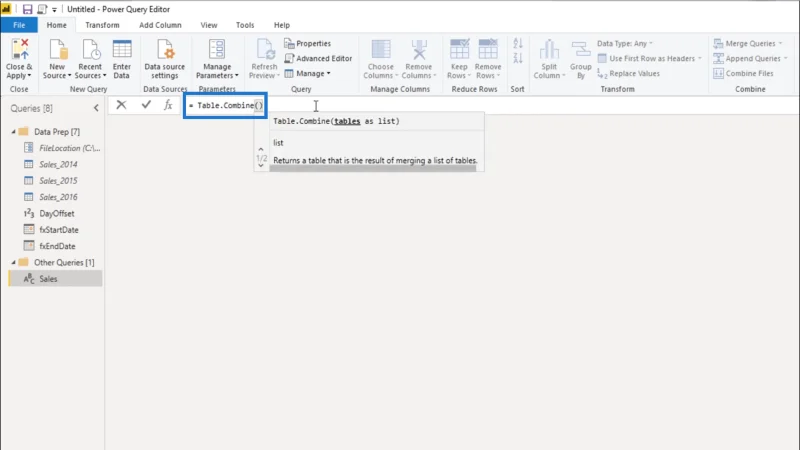Switch to the Transform tab

point(102,25)
